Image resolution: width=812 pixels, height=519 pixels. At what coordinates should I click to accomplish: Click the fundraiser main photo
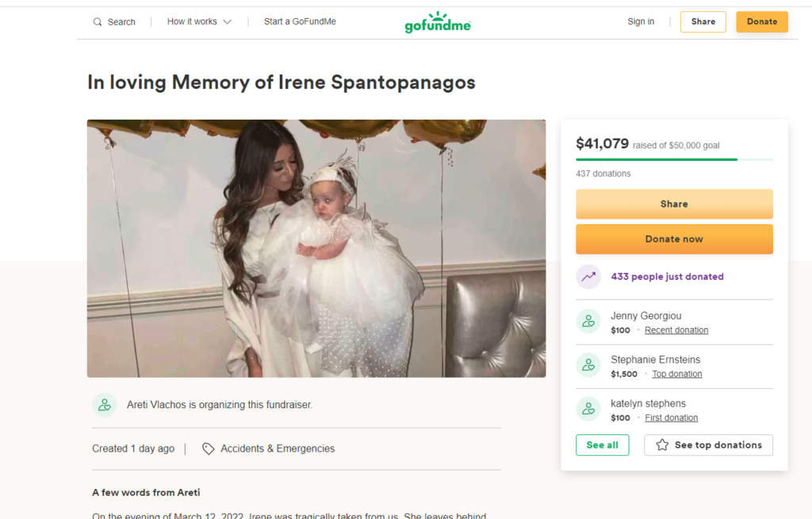pos(316,248)
